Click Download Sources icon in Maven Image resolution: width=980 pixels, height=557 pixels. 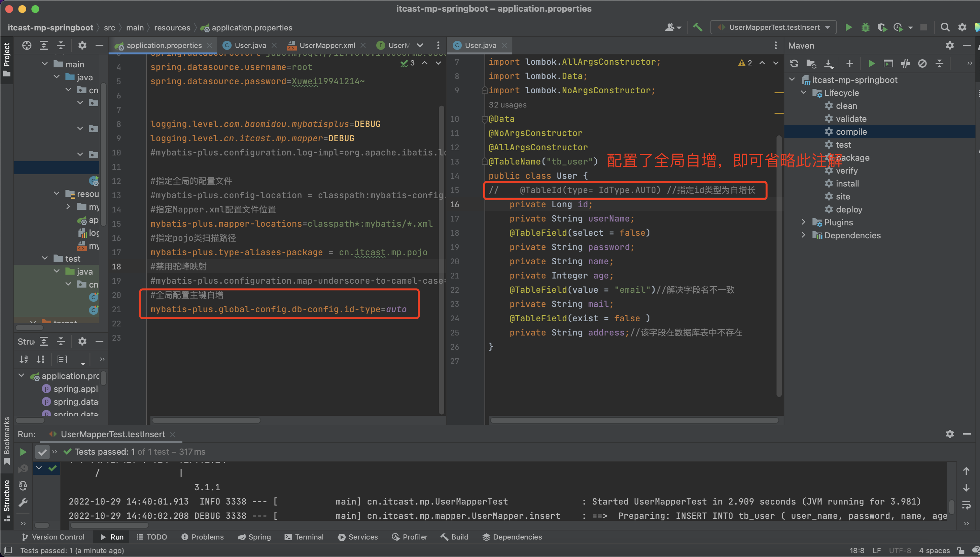coord(828,63)
